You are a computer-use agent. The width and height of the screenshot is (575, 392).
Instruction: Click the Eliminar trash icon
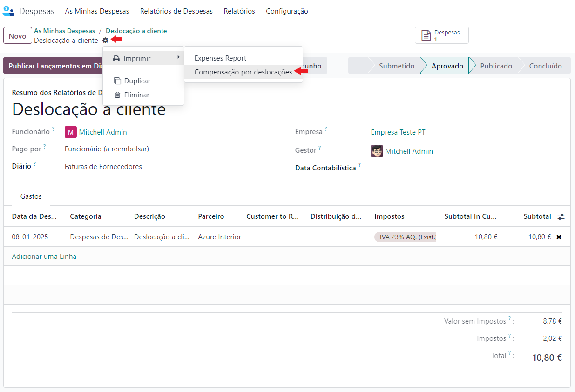coord(117,95)
